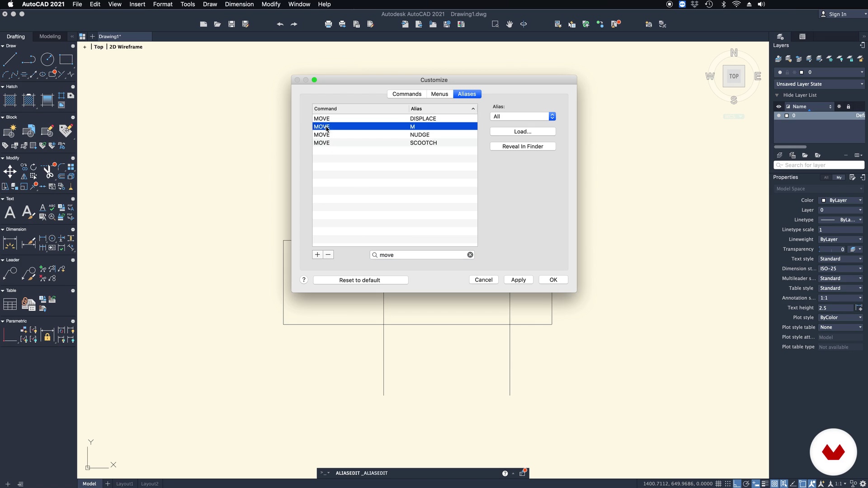
Task: Click the TOP face of ViewCube
Action: click(734, 76)
